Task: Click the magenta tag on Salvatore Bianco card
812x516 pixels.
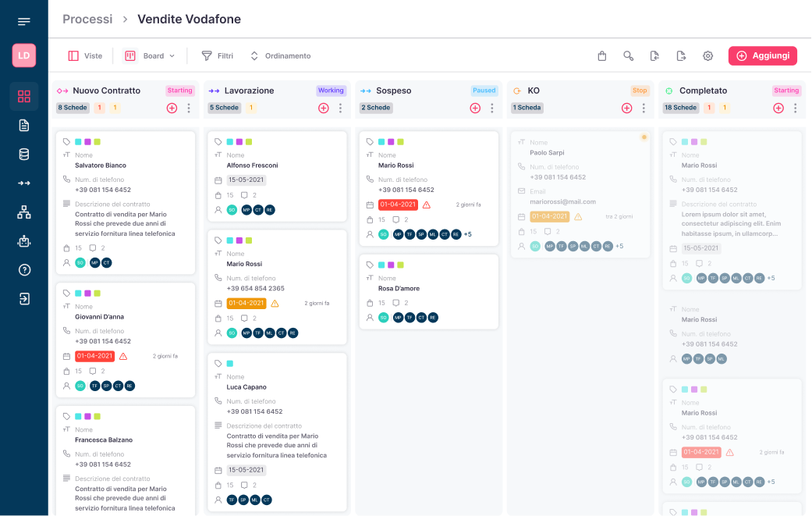Action: [87, 142]
